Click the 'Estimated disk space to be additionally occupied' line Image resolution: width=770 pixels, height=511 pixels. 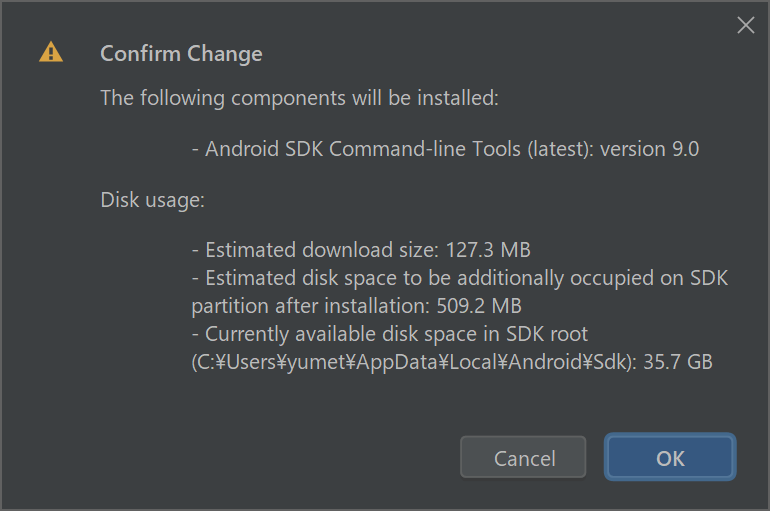tap(460, 278)
